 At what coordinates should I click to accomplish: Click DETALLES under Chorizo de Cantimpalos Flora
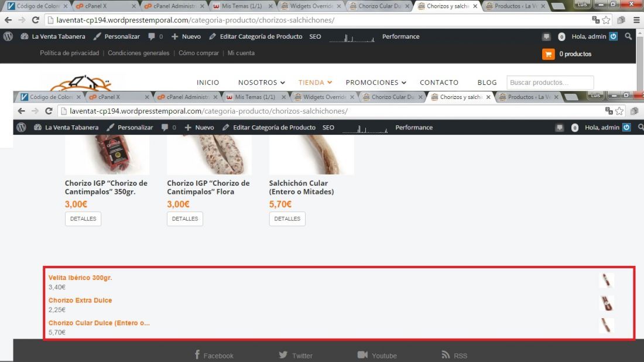(185, 218)
